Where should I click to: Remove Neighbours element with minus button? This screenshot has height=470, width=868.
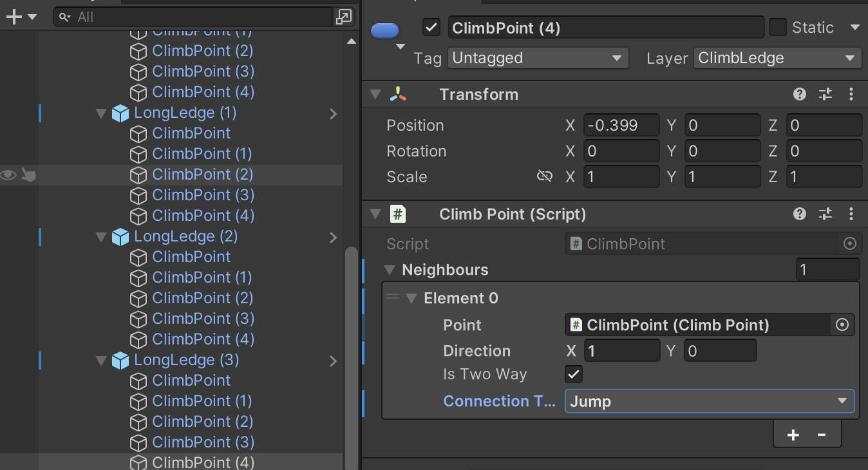pos(822,435)
